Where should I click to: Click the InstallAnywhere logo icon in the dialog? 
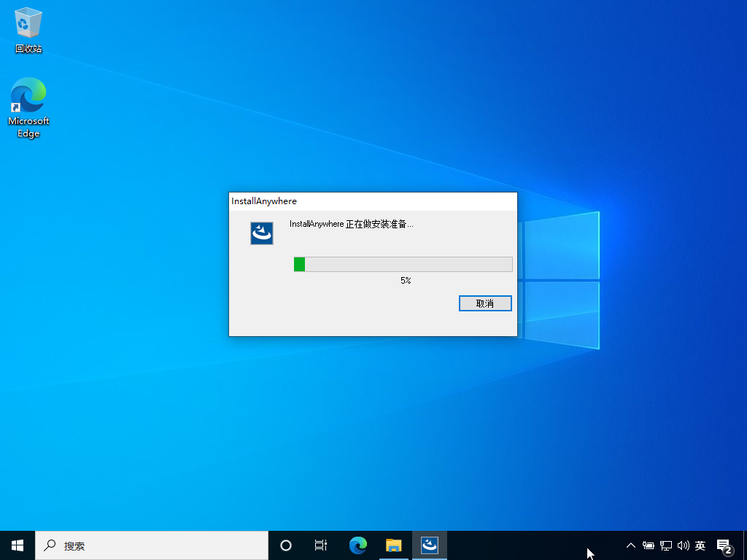pos(262,233)
